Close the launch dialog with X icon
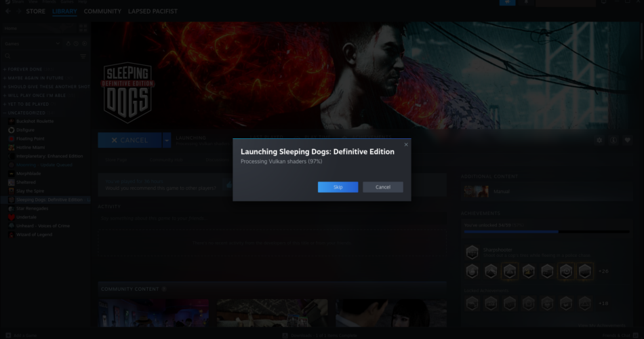 [x=406, y=144]
